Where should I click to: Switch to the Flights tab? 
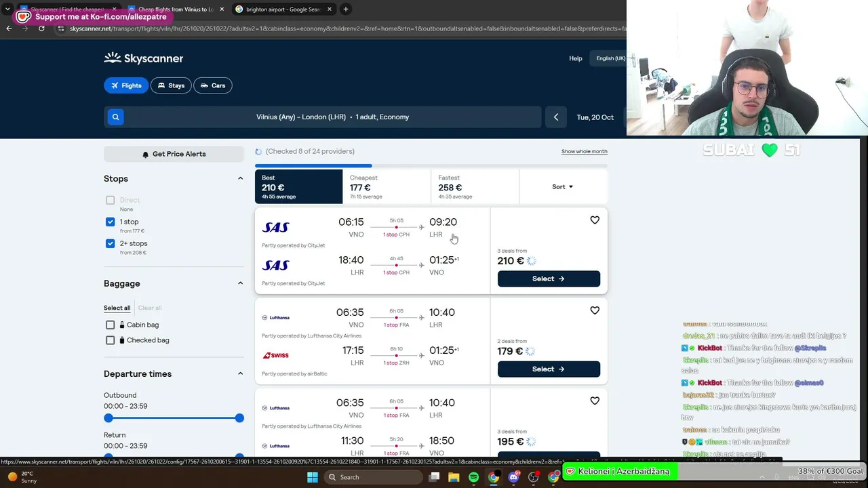click(125, 85)
